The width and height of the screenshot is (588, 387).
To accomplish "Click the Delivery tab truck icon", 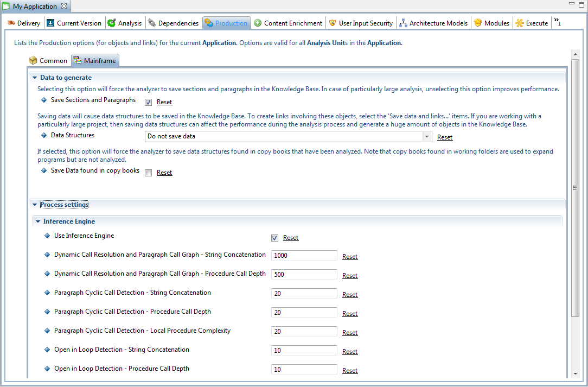I will (x=11, y=23).
